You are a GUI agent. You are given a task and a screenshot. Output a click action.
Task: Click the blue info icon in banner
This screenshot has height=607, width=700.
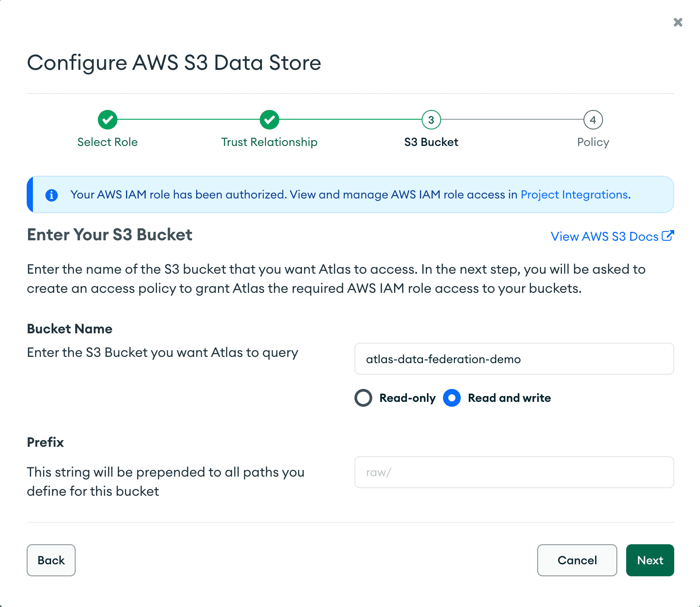[x=52, y=195]
